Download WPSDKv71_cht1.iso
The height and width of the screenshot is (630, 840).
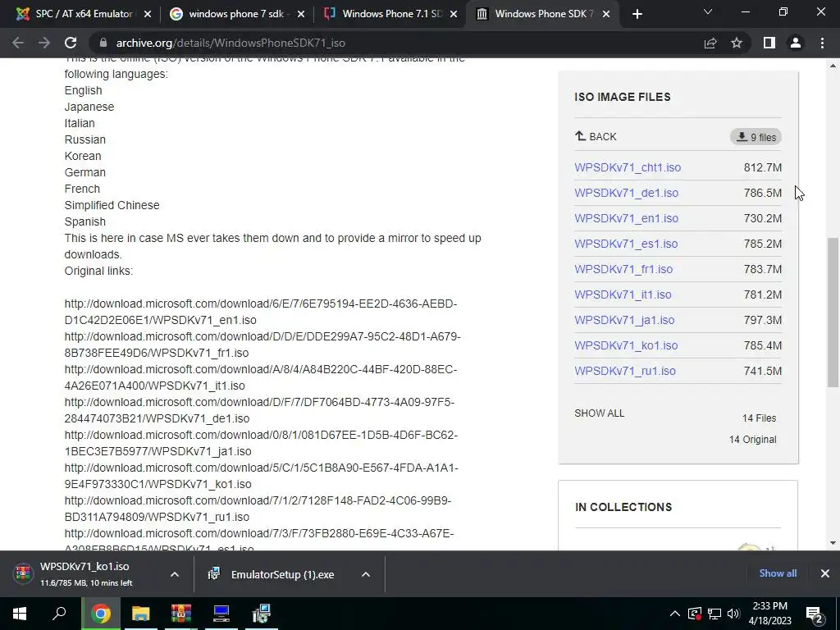point(628,167)
